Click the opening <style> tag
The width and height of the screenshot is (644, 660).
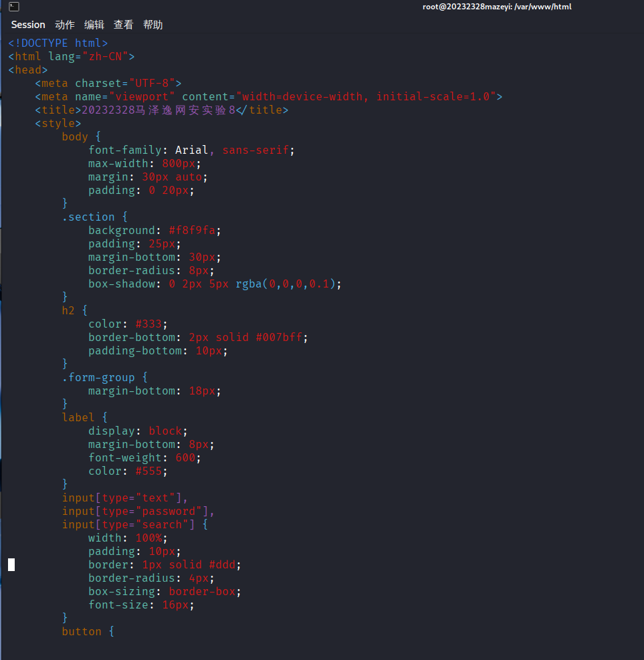coord(58,123)
